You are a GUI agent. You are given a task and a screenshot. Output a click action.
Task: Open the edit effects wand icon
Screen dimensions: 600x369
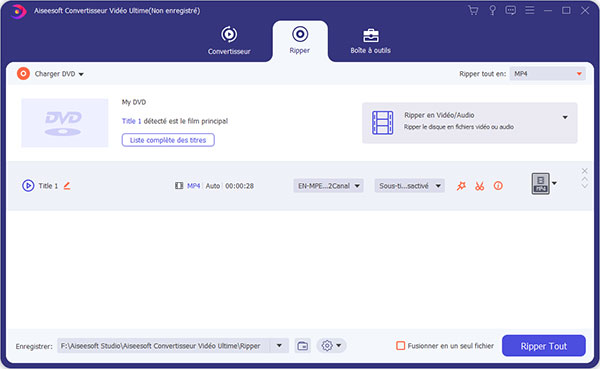[461, 186]
